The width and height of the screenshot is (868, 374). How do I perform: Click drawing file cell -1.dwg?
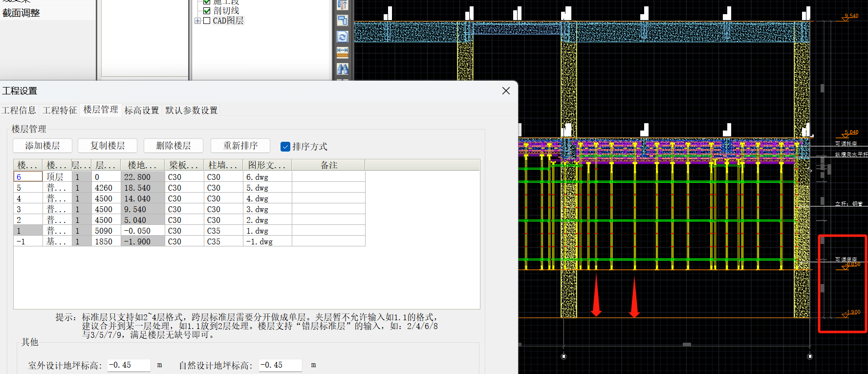267,241
